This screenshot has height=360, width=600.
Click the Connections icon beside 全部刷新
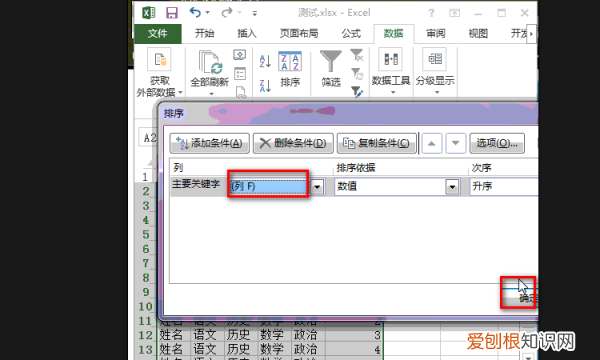coord(240,55)
